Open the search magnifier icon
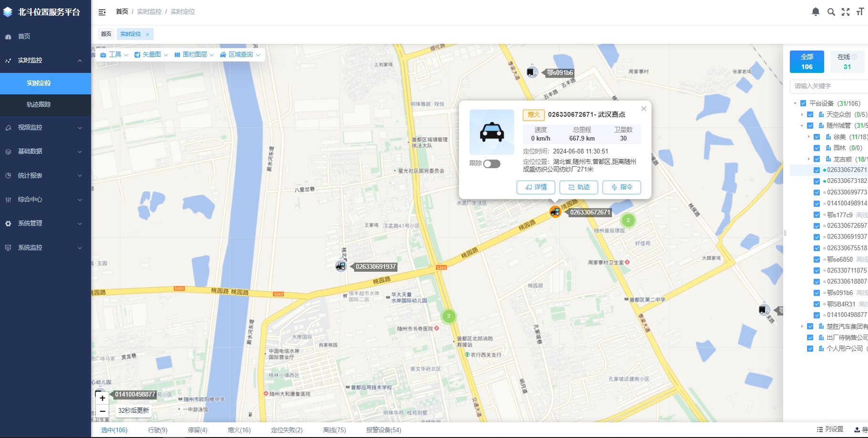Image resolution: width=868 pixels, height=438 pixels. 831,12
